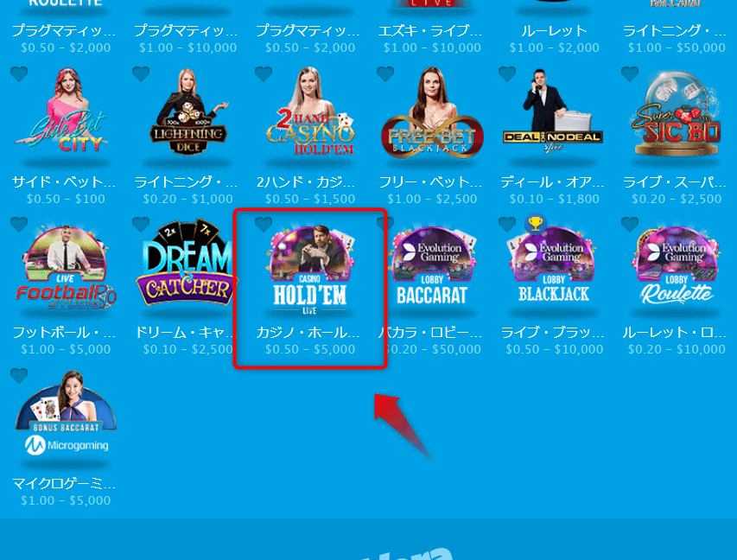Select the ライブ・ブラッ... game title
737x560 pixels.
click(x=553, y=333)
